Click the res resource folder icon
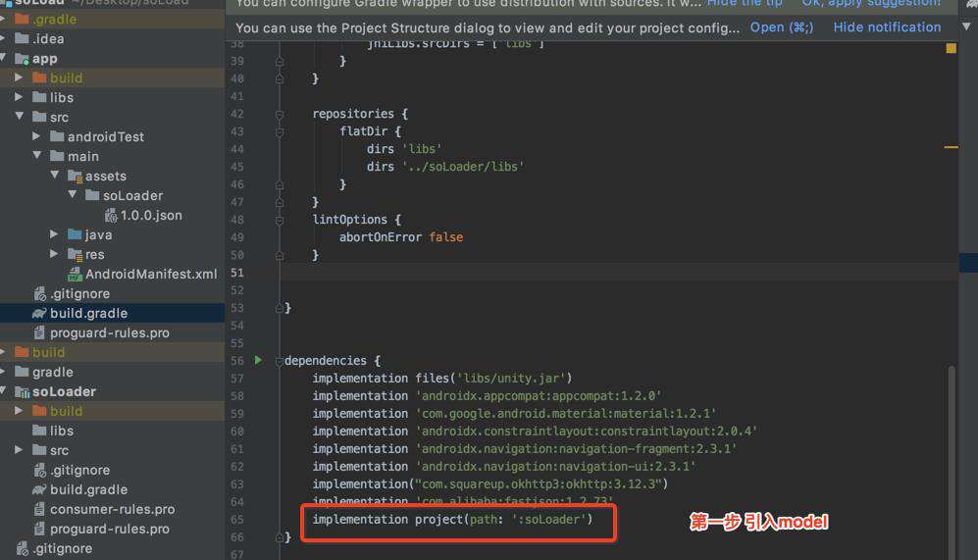This screenshot has width=978, height=560. (75, 254)
